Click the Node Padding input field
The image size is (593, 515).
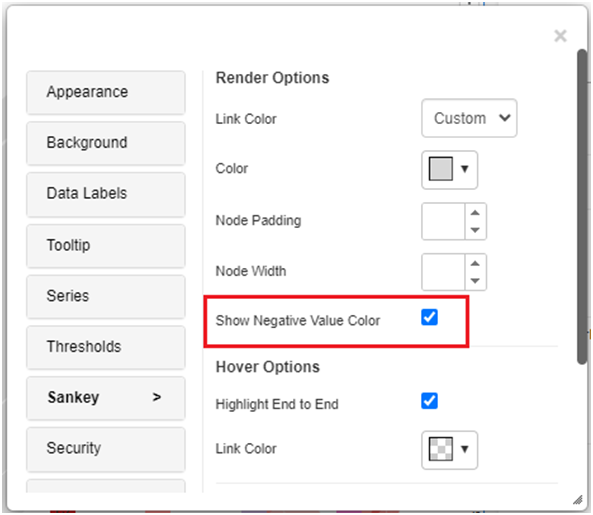click(443, 222)
